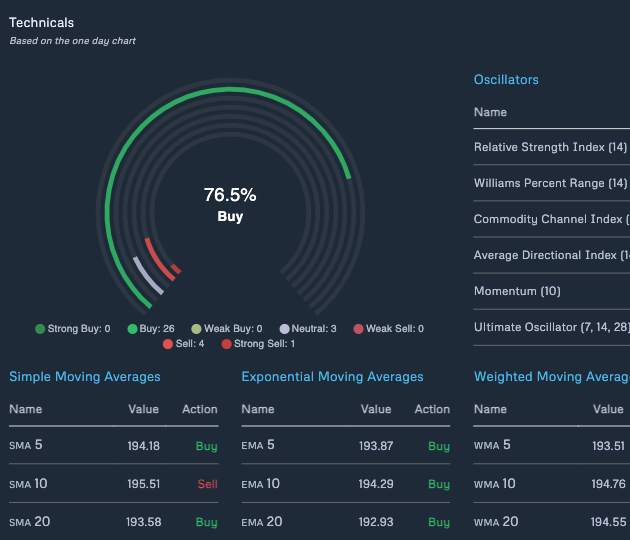Image resolution: width=630 pixels, height=540 pixels.
Task: Click the Sell: 4 legend dot
Action: point(168,345)
